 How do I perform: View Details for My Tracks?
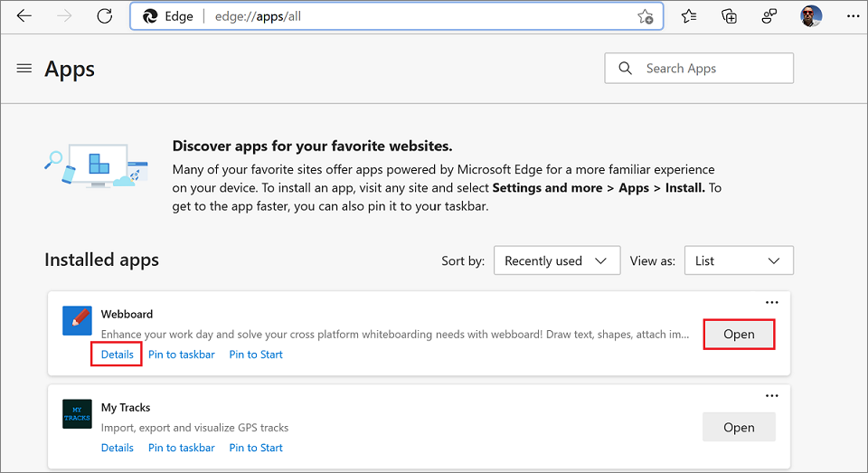tap(118, 448)
